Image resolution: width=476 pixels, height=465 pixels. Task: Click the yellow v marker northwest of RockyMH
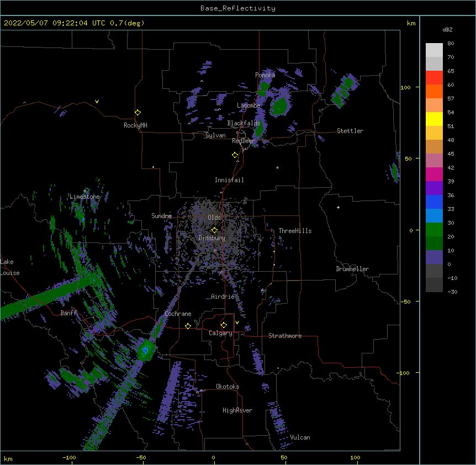click(x=97, y=102)
